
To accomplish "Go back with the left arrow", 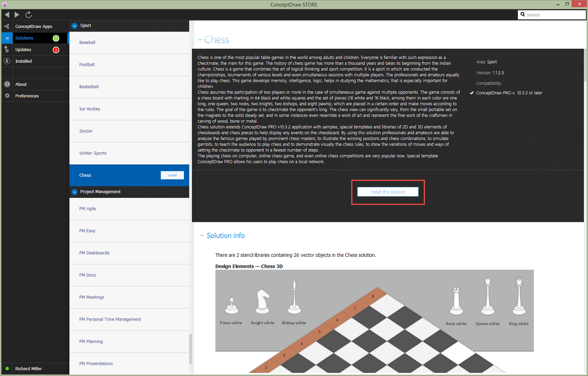I will tap(7, 15).
